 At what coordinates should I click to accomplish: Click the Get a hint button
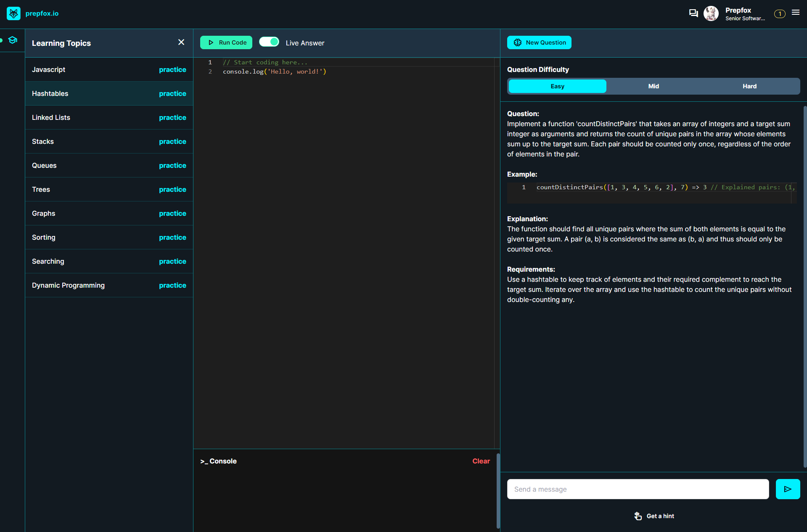tap(654, 516)
